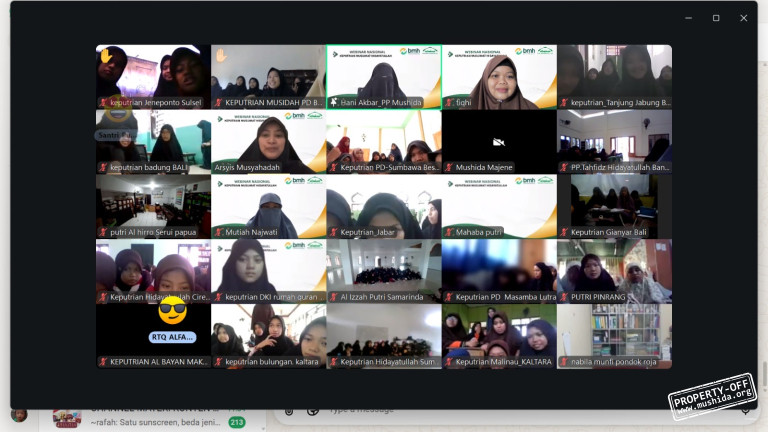
Task: Select Keputrian Malinau_KALTARA video tile
Action: click(499, 336)
